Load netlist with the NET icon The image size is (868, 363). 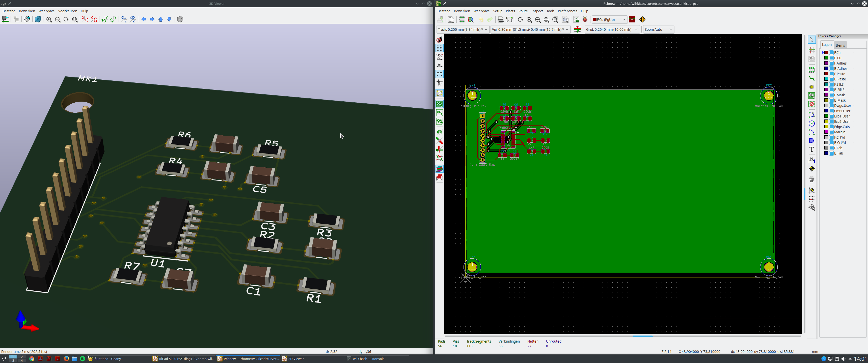(x=576, y=19)
